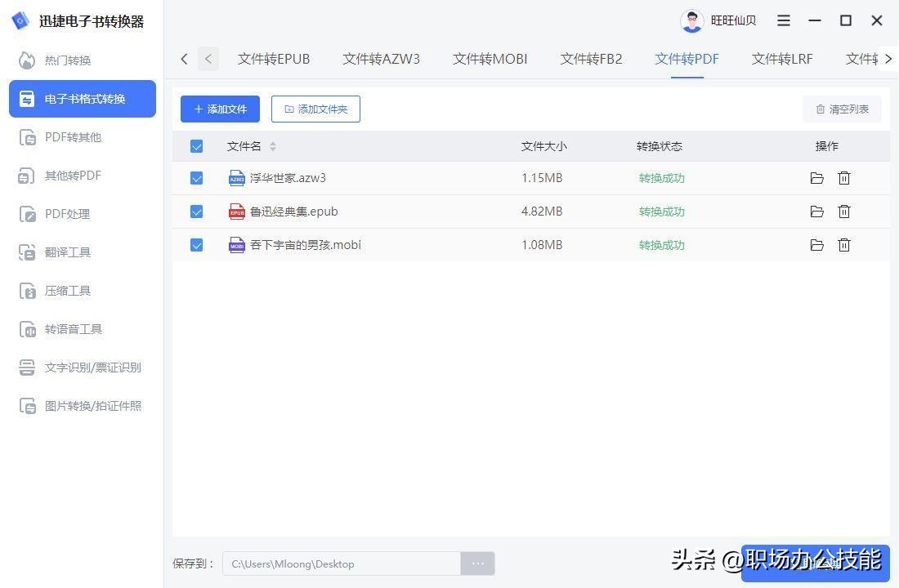Select 翻译工具 from the sidebar
The image size is (899, 588).
(x=68, y=252)
